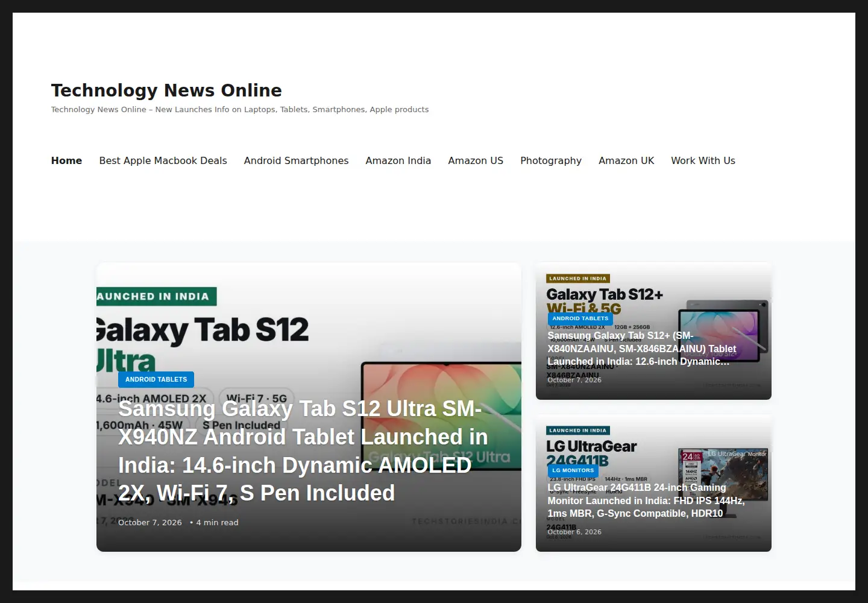Open the LG UltraGear 24G411B article headline
Image resolution: width=868 pixels, height=603 pixels.
646,500
